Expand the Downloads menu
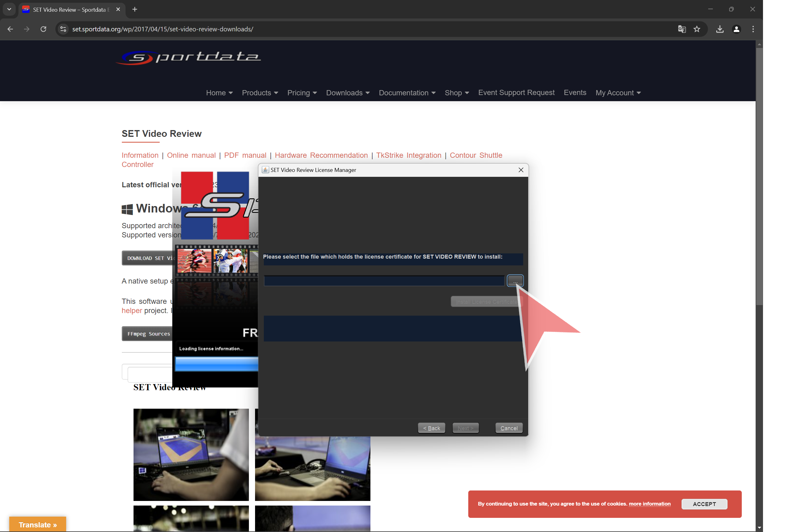Screen dimensions: 791x532 pyautogui.click(x=348, y=93)
